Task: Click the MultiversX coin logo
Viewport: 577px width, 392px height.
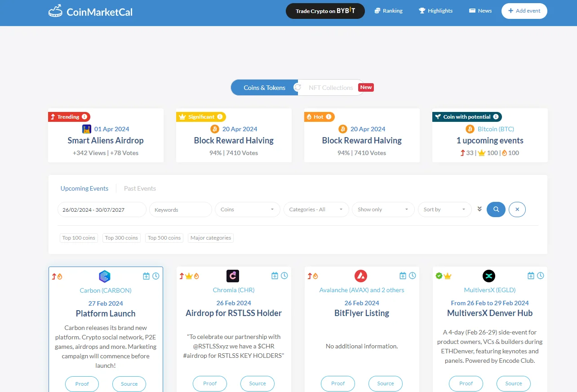Action: (x=489, y=276)
